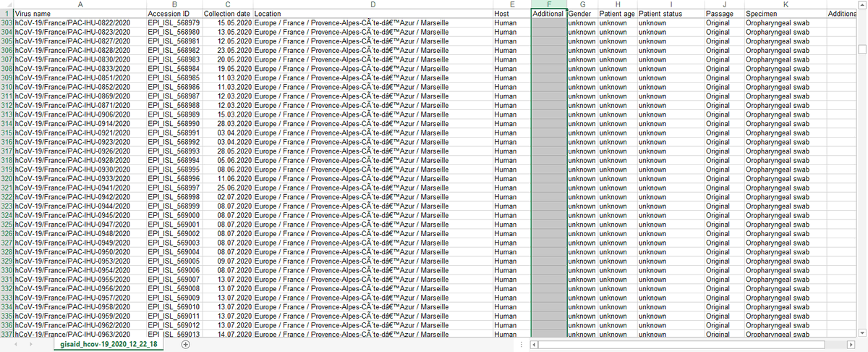Select accession cell EPI_ISL_569012

click(174, 324)
